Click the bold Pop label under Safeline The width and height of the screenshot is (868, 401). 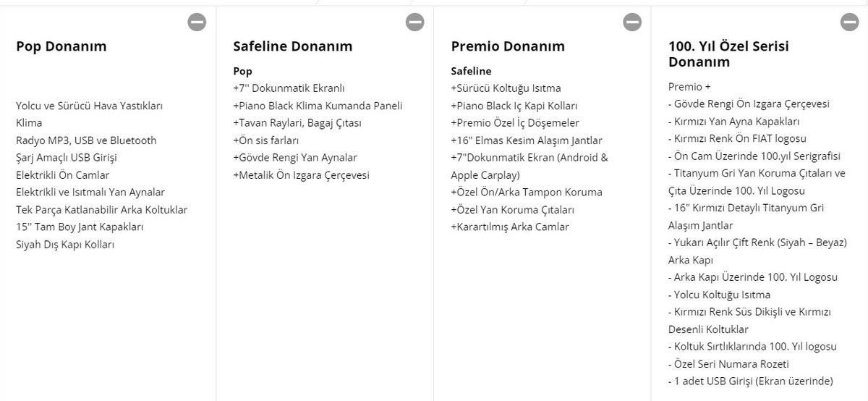[242, 71]
